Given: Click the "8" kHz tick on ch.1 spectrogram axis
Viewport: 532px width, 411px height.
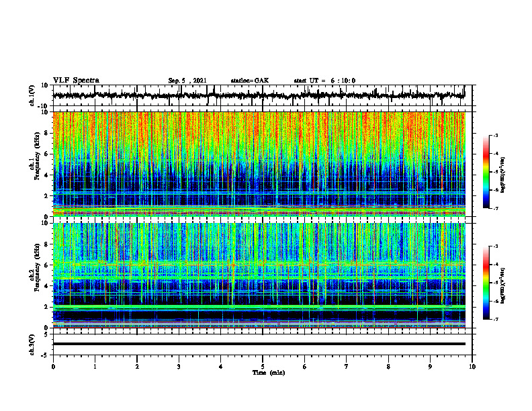Looking at the screenshot, I should [x=47, y=133].
